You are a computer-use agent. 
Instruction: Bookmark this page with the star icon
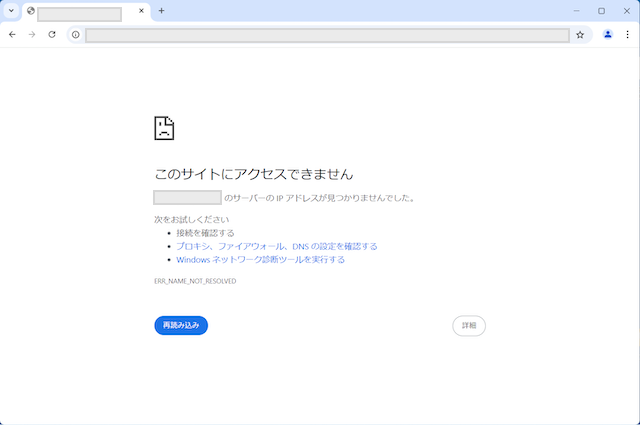tap(580, 34)
